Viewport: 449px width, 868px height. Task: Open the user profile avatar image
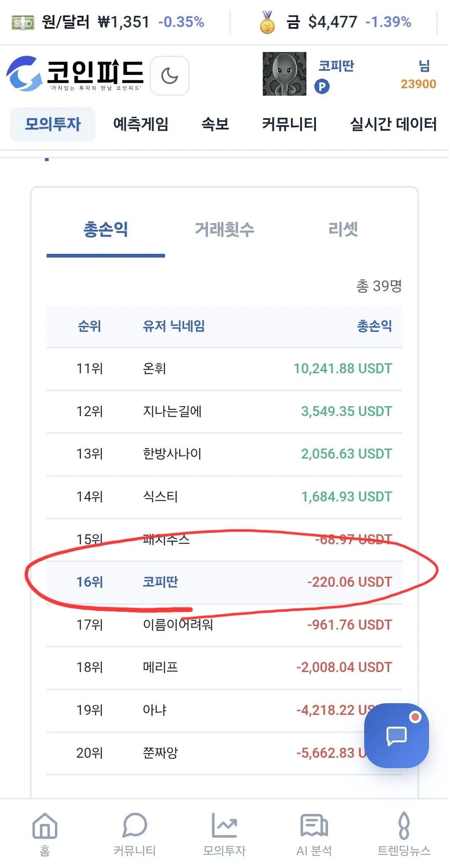tap(284, 74)
